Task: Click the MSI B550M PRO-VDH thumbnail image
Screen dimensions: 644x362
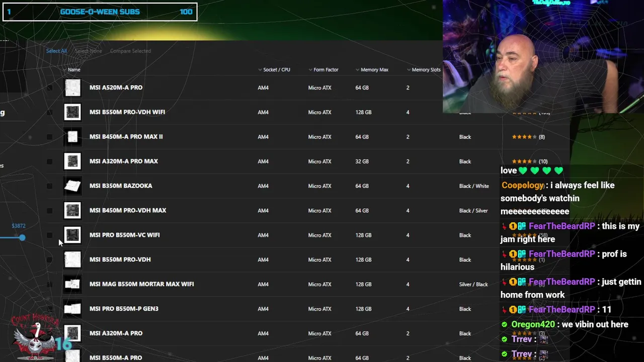Action: (72, 260)
